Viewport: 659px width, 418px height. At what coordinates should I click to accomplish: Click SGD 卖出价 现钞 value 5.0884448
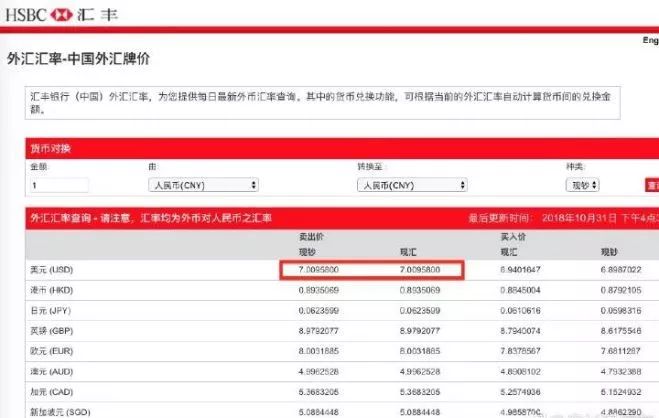pyautogui.click(x=319, y=412)
